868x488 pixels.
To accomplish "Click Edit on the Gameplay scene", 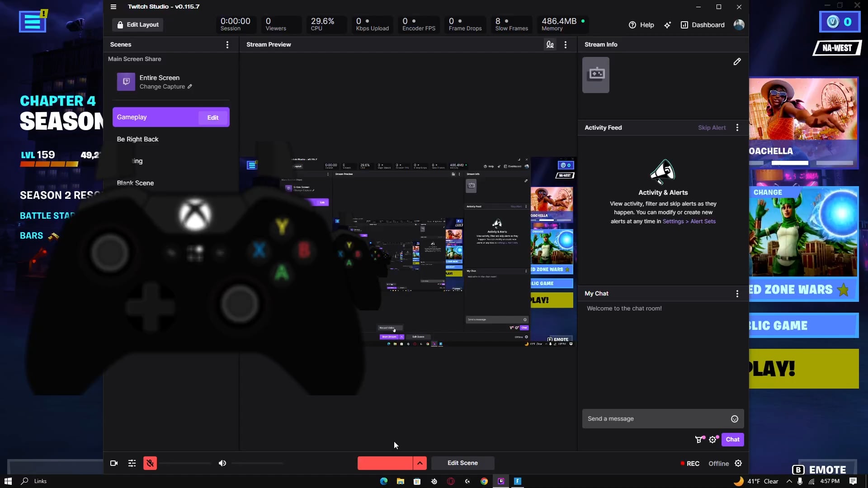I will (213, 117).
